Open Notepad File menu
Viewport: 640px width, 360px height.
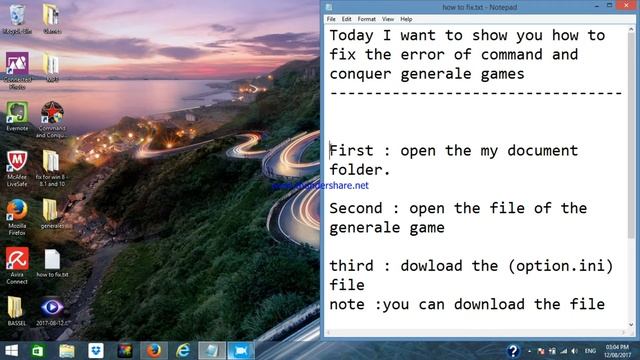(331, 19)
